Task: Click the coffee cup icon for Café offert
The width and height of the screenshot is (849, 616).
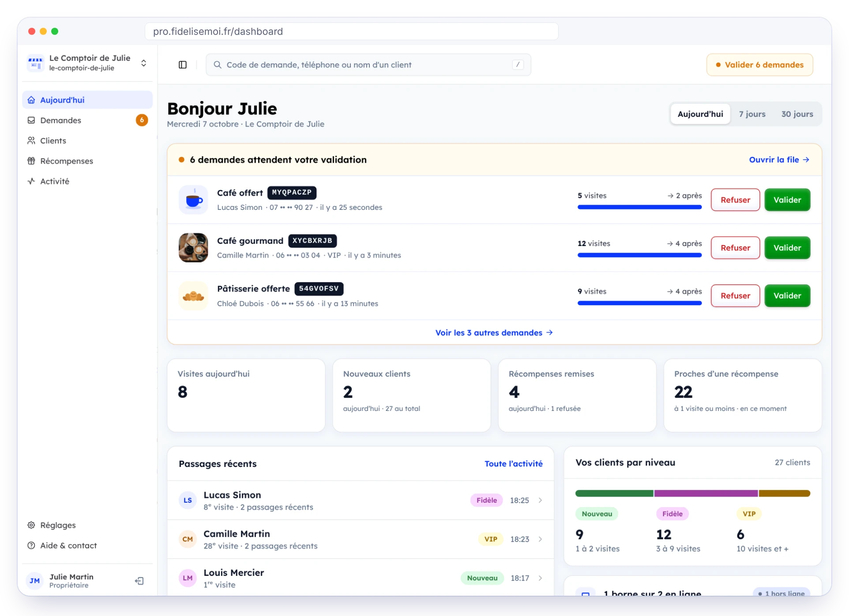Action: click(x=193, y=200)
